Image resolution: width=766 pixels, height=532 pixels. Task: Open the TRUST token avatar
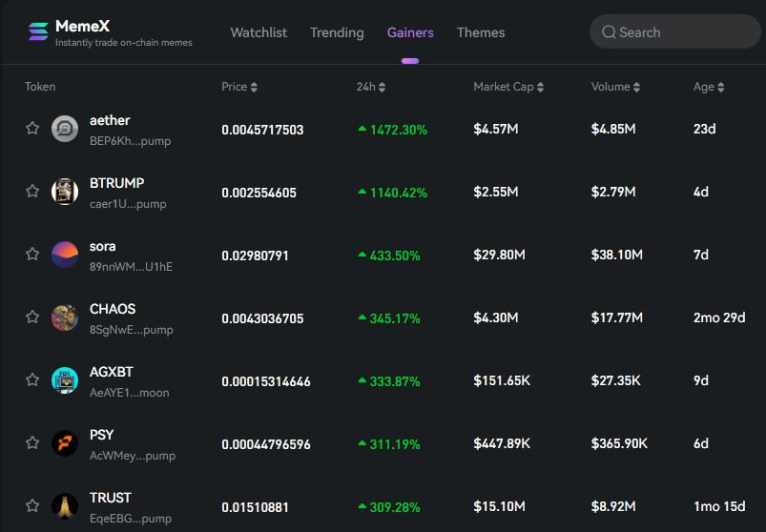(x=65, y=506)
